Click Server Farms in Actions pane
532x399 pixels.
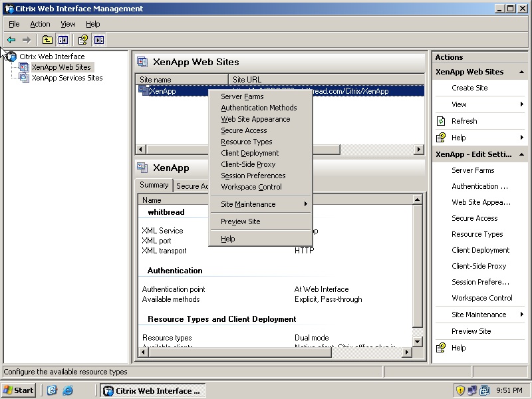tap(473, 170)
